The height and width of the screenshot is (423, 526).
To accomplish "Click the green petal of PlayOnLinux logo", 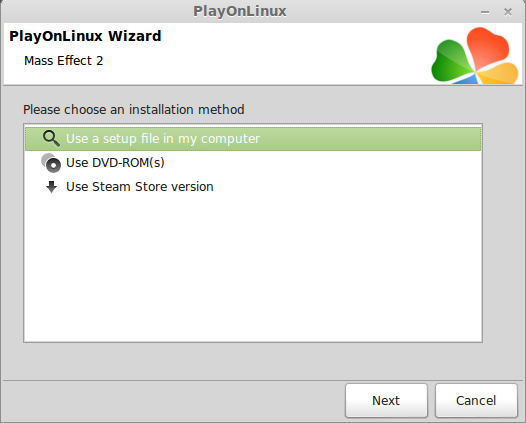I will [451, 61].
